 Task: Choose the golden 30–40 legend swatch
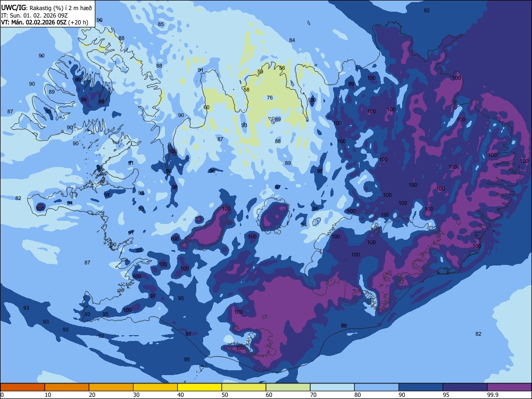(x=155, y=387)
